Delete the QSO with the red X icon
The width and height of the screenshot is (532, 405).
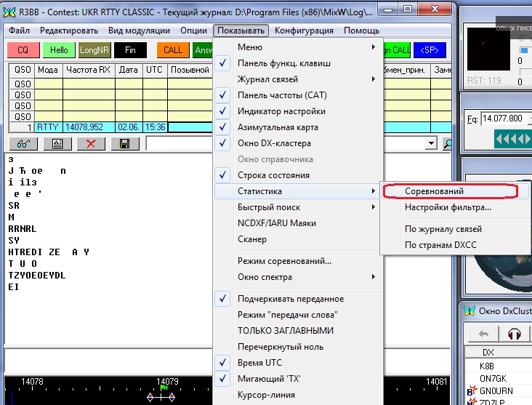click(x=91, y=144)
